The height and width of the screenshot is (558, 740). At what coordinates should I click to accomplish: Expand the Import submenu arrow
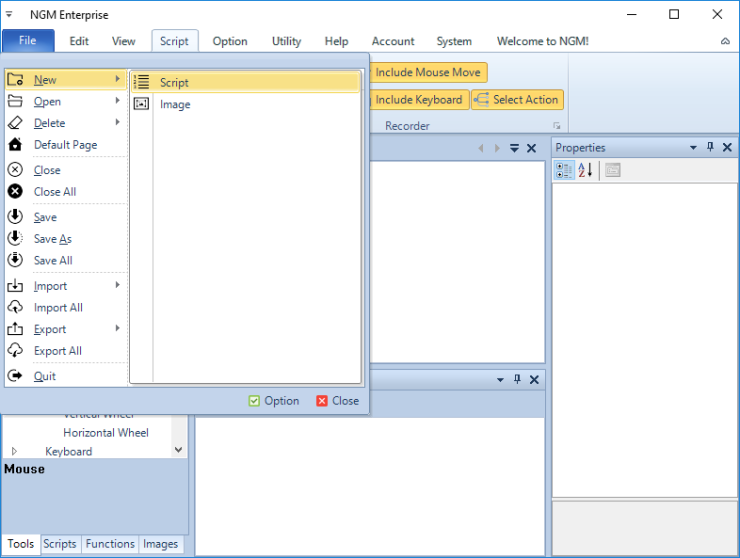coord(118,285)
